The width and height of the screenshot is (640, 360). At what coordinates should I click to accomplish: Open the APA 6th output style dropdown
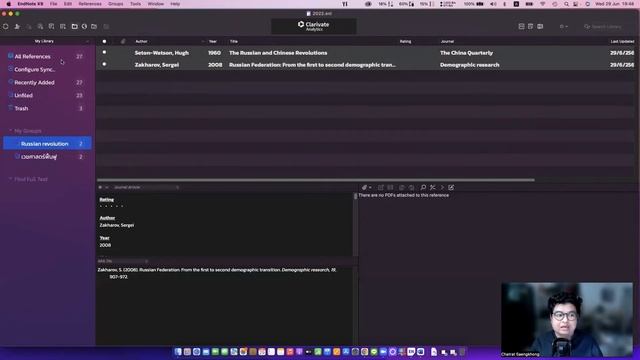point(122,261)
